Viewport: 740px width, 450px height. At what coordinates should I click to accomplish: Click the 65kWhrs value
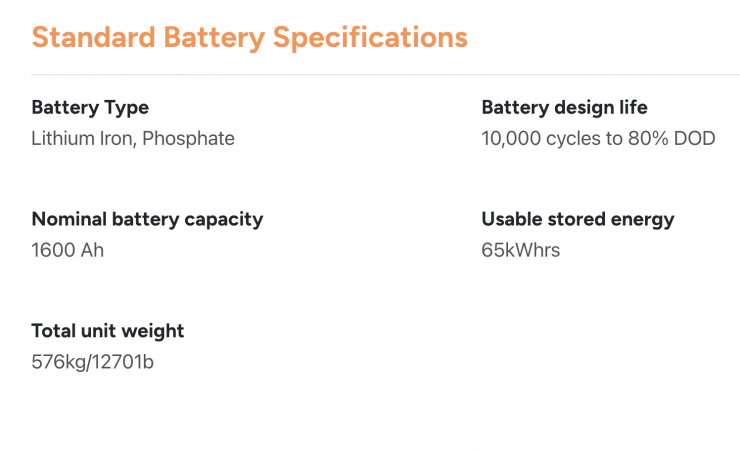point(521,250)
